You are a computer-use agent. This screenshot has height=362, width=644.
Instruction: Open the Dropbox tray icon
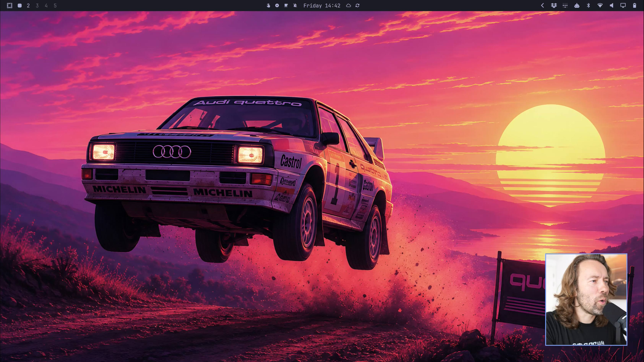[x=554, y=6]
